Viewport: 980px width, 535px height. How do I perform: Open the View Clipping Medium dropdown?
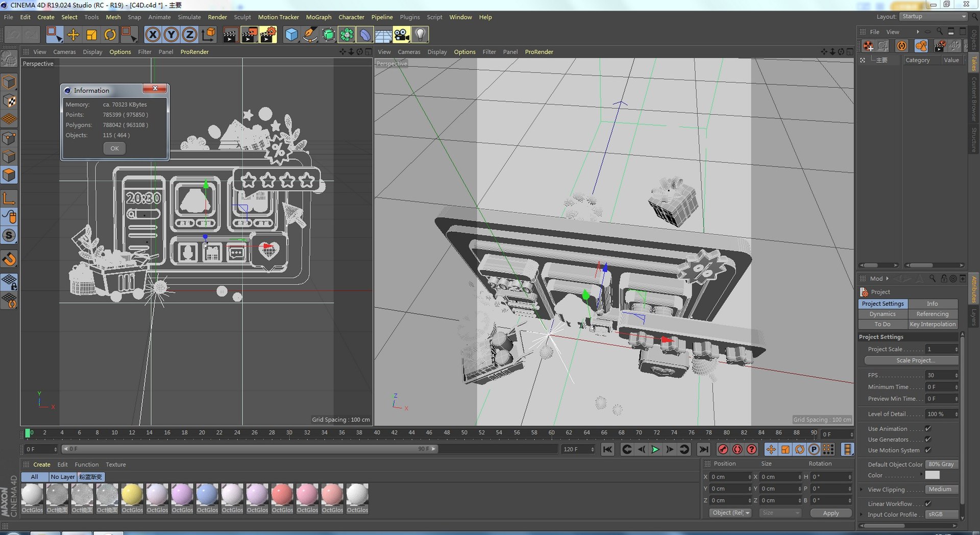coord(942,489)
